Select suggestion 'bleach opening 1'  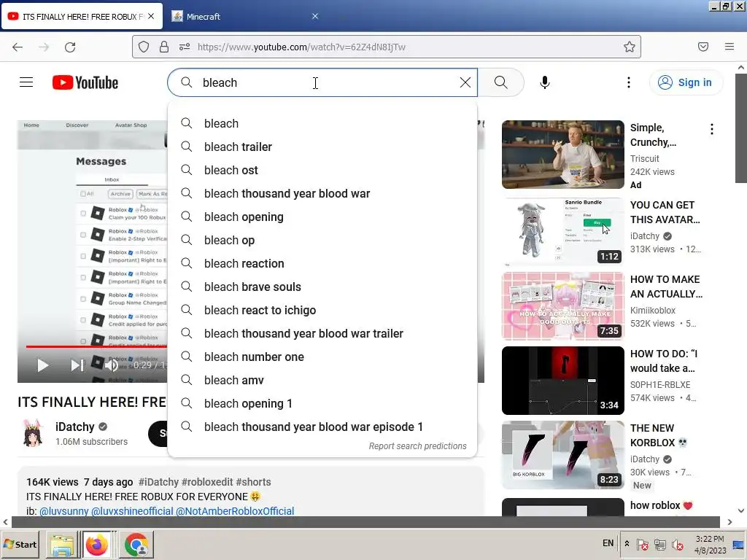[322, 403]
